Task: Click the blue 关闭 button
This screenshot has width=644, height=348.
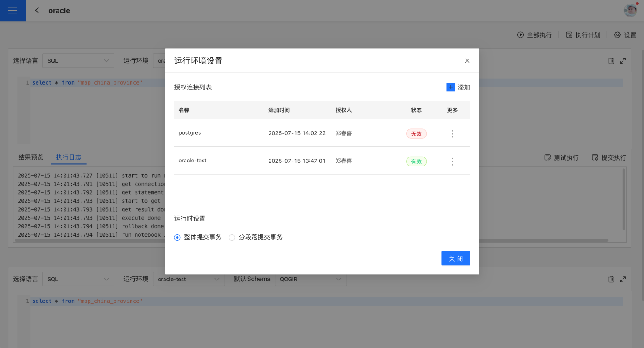Action: click(x=455, y=259)
